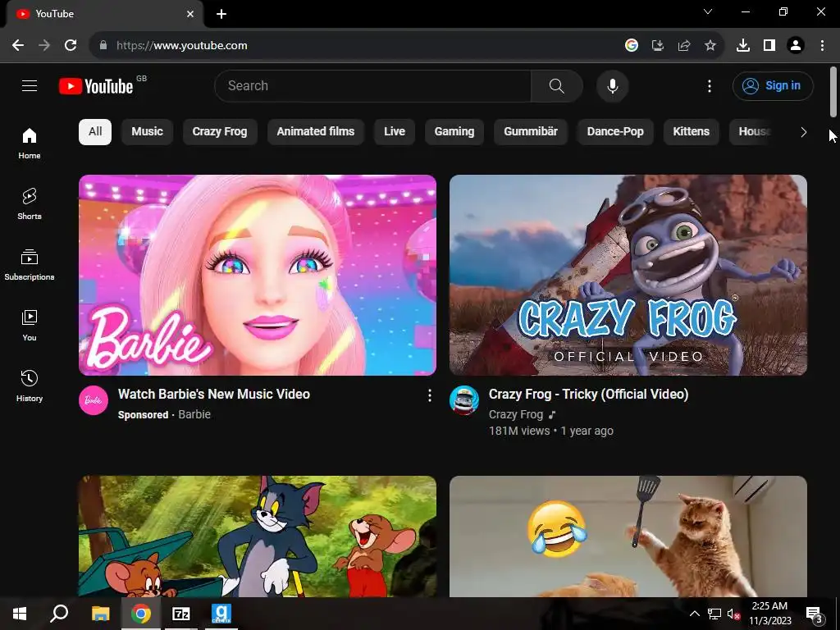The image size is (840, 630).
Task: Open 'Watch Barbie's New Music Video' title
Action: [214, 395]
